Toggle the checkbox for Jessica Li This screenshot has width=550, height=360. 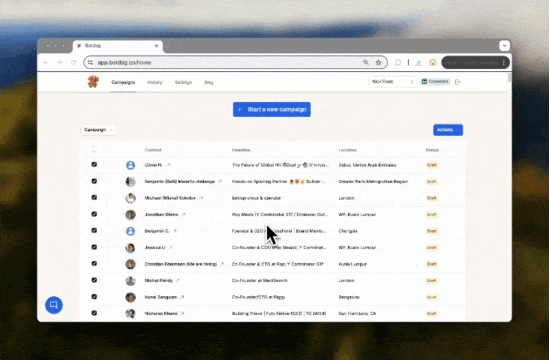point(94,247)
